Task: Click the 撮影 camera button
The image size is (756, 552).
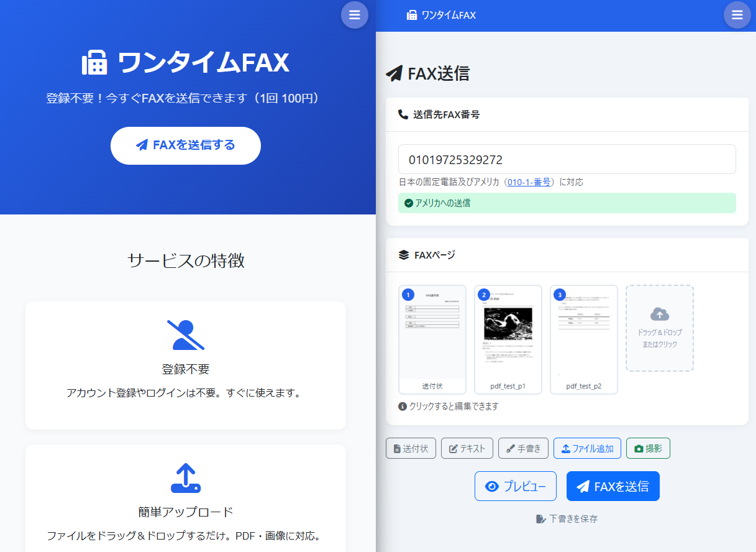Action: [x=648, y=448]
